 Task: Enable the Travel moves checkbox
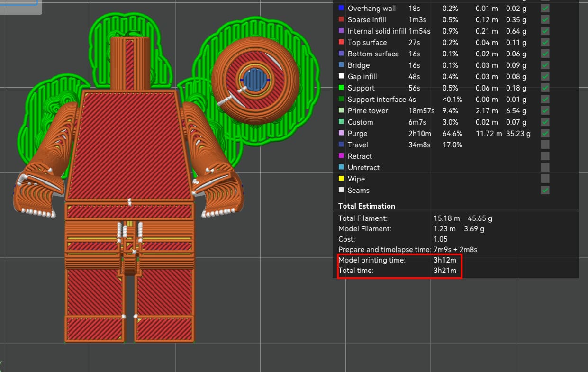545,145
